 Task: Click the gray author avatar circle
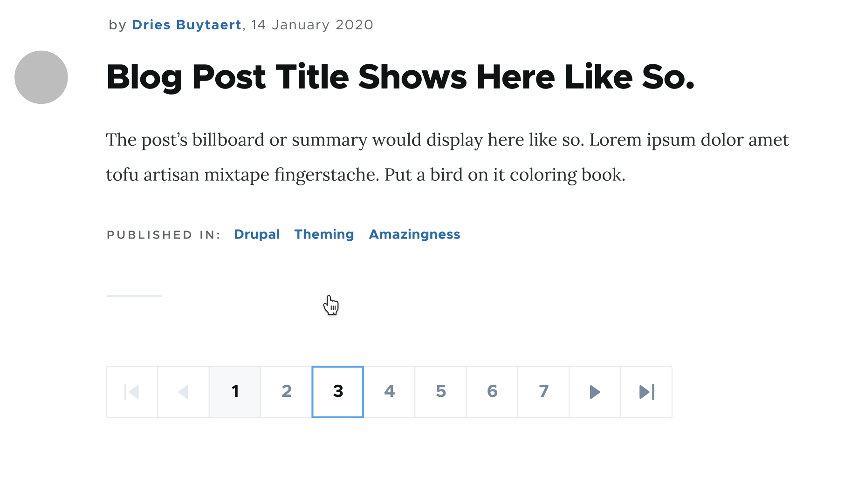[41, 77]
